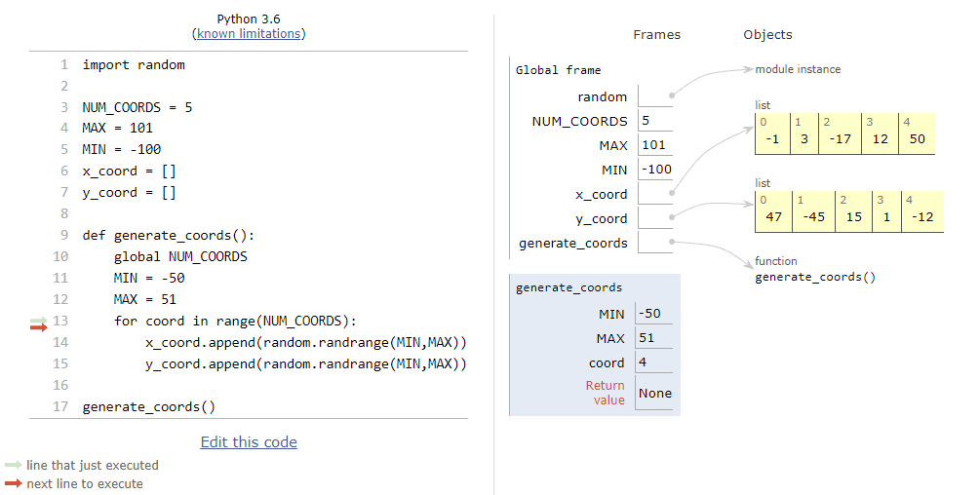Click the pointer dot beside generate_coords

click(672, 242)
